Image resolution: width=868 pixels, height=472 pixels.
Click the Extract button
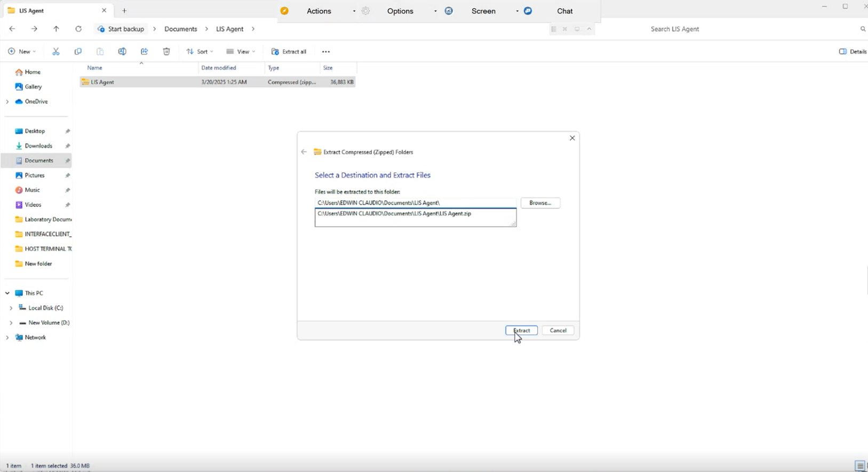pyautogui.click(x=522, y=331)
